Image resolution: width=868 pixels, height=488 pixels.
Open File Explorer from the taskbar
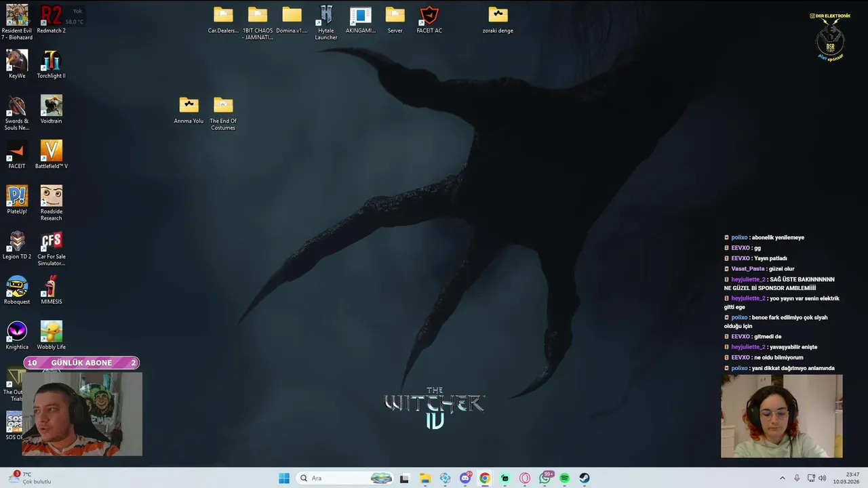coord(425,478)
